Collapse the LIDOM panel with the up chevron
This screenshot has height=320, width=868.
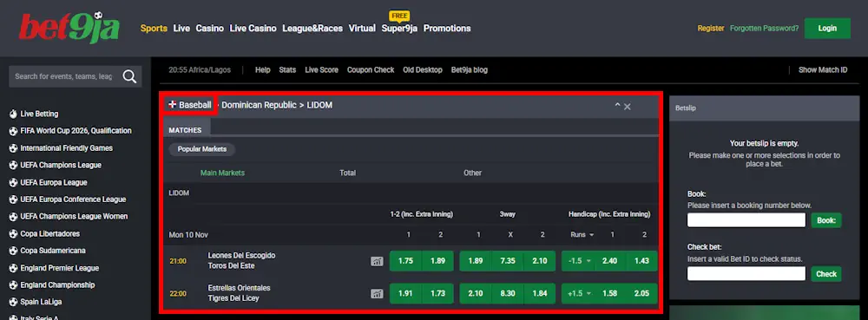tap(617, 106)
